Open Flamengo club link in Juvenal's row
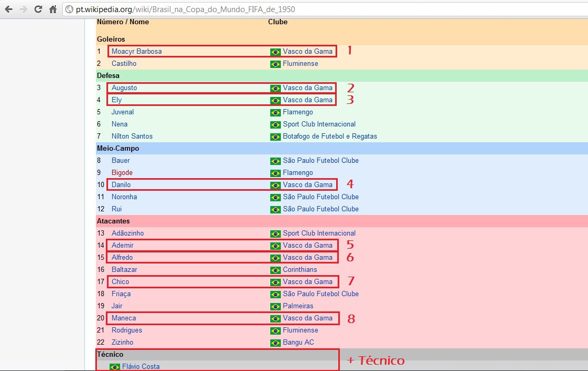Screen dimensions: 588x371 298,112
